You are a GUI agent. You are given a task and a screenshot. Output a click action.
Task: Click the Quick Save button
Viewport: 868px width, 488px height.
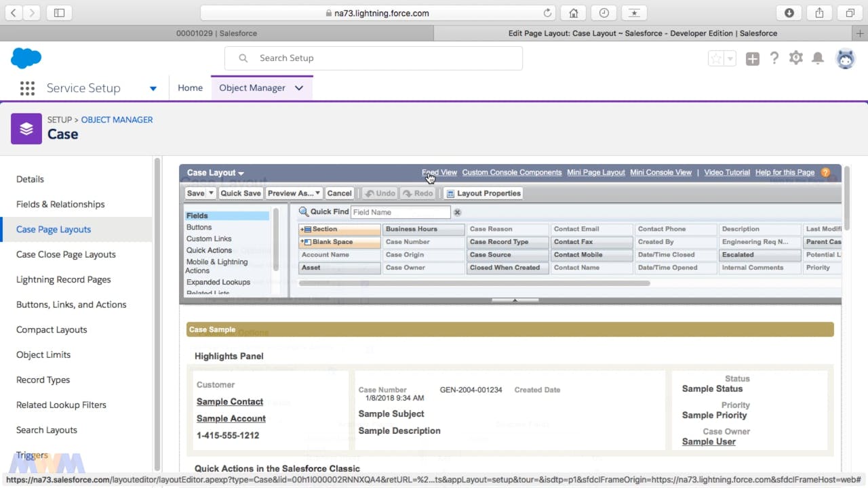coord(241,193)
